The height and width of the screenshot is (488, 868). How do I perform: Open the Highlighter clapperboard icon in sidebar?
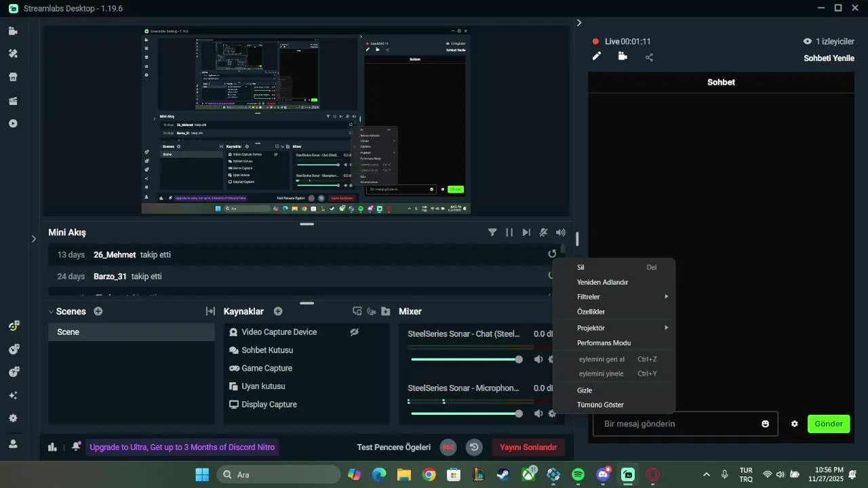13,100
